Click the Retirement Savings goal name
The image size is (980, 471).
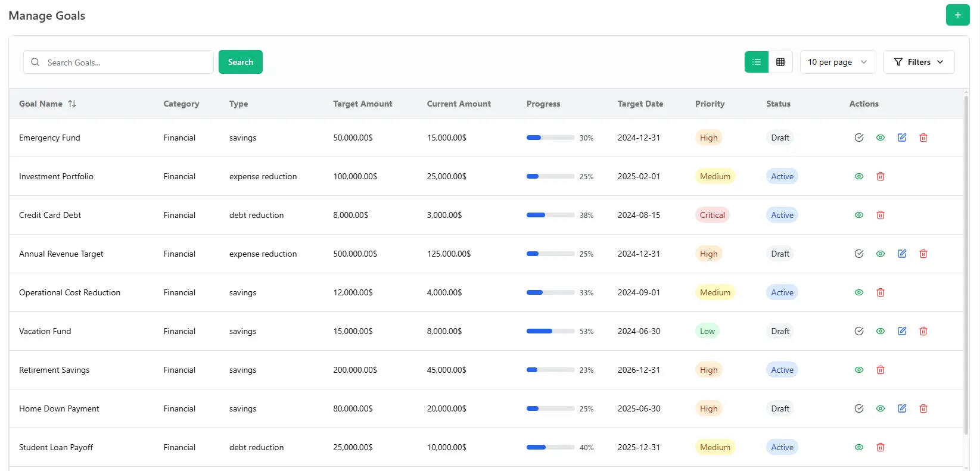(x=54, y=370)
